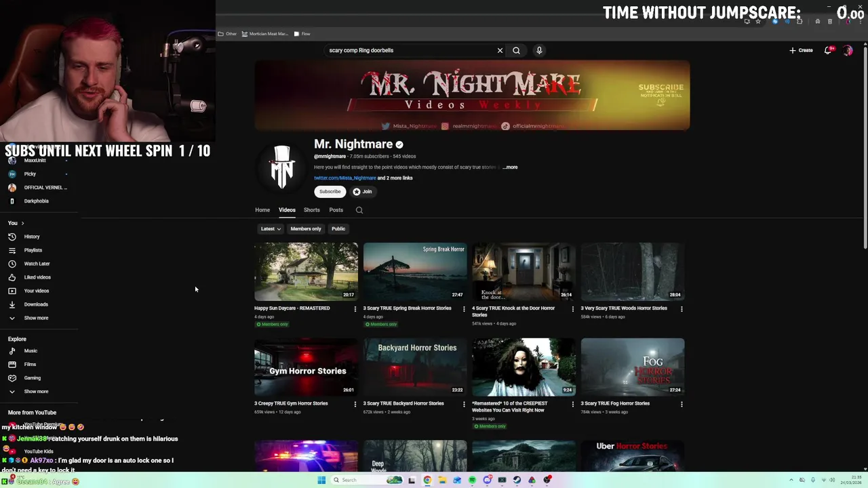Expand the You section chevron

tap(22, 223)
